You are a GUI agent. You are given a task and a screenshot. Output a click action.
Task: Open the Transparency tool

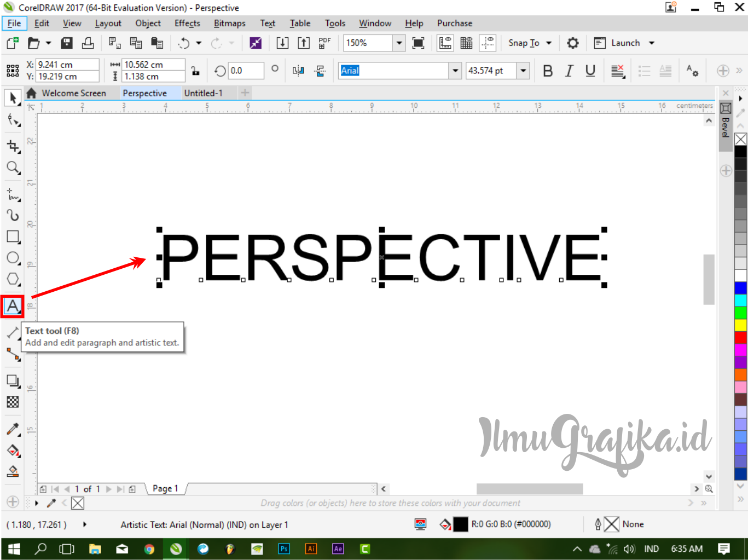[x=13, y=401]
